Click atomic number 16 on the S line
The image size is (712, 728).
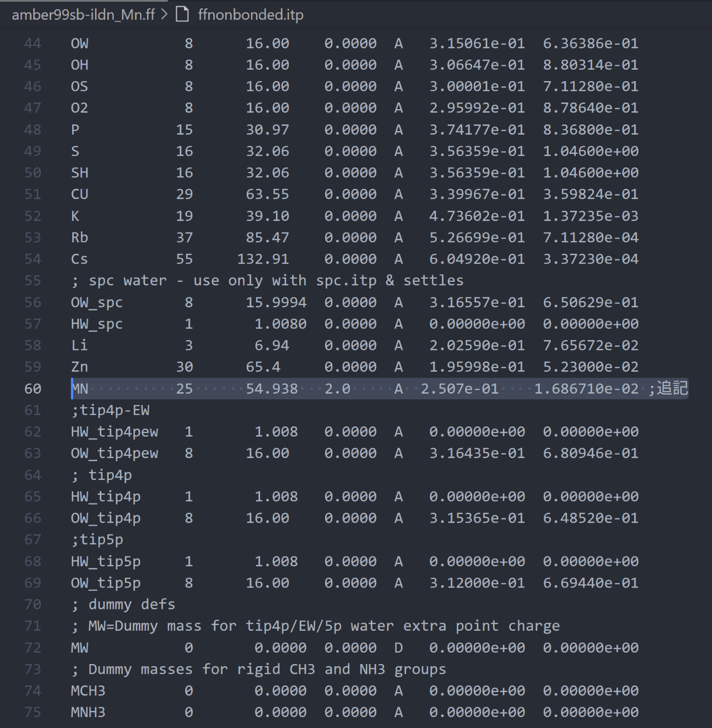pyautogui.click(x=184, y=151)
